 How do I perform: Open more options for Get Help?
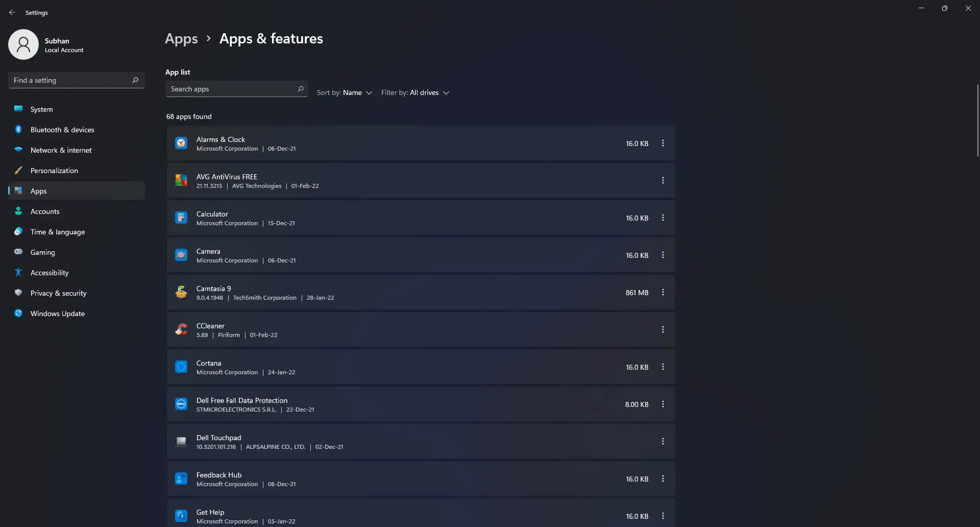[663, 516]
